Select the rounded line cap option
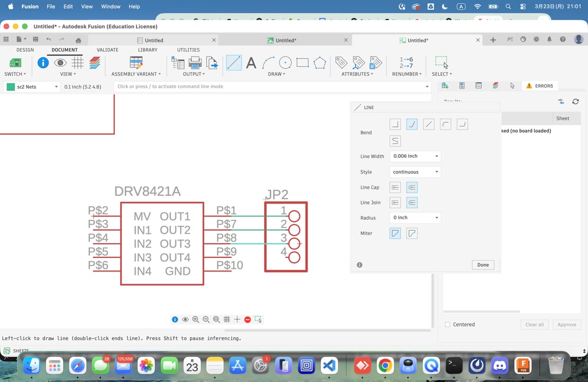Image resolution: width=588 pixels, height=382 pixels. pyautogui.click(x=412, y=187)
